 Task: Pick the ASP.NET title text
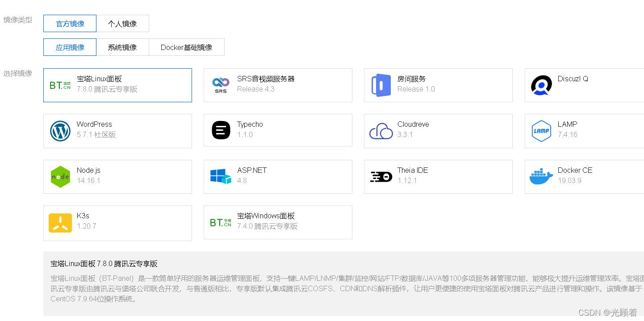pos(252,171)
